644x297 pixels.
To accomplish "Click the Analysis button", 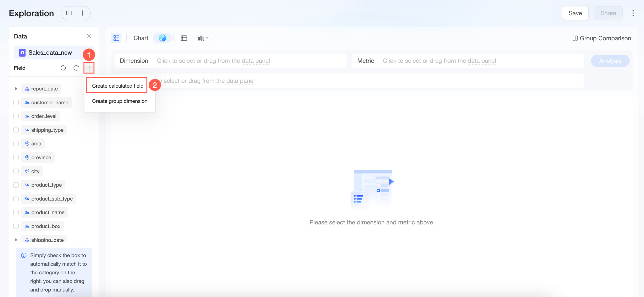I will point(610,61).
